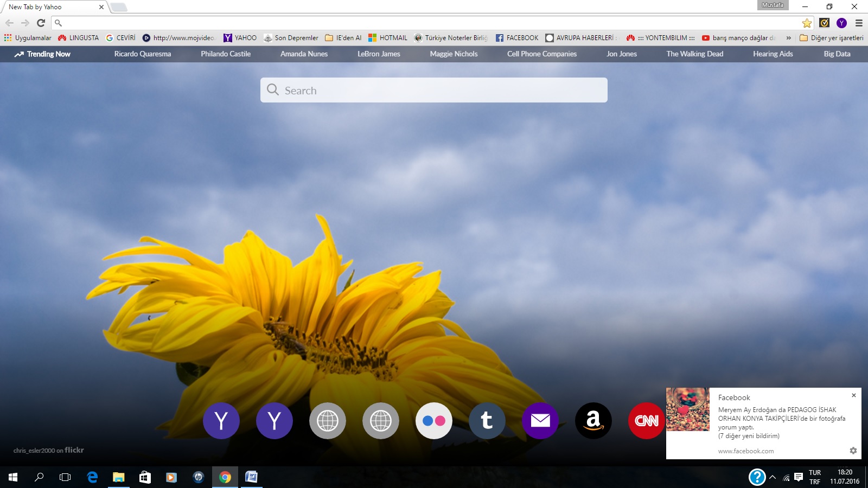This screenshot has height=488, width=868.
Task: Click the blue help question icon in tray
Action: tap(757, 477)
